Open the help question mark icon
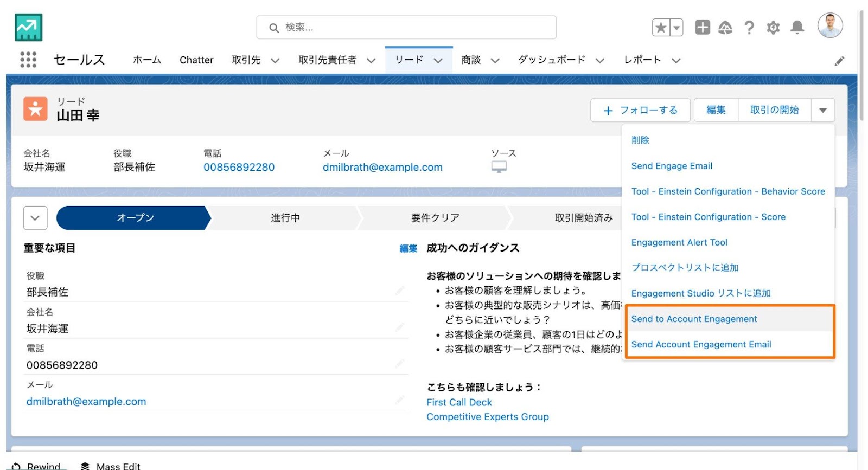The image size is (868, 470). (749, 27)
